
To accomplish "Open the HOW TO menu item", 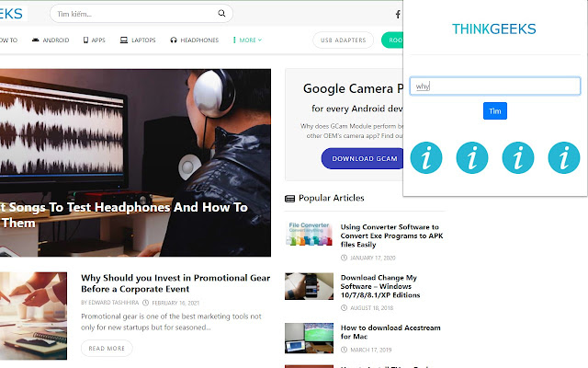I will tap(8, 40).
